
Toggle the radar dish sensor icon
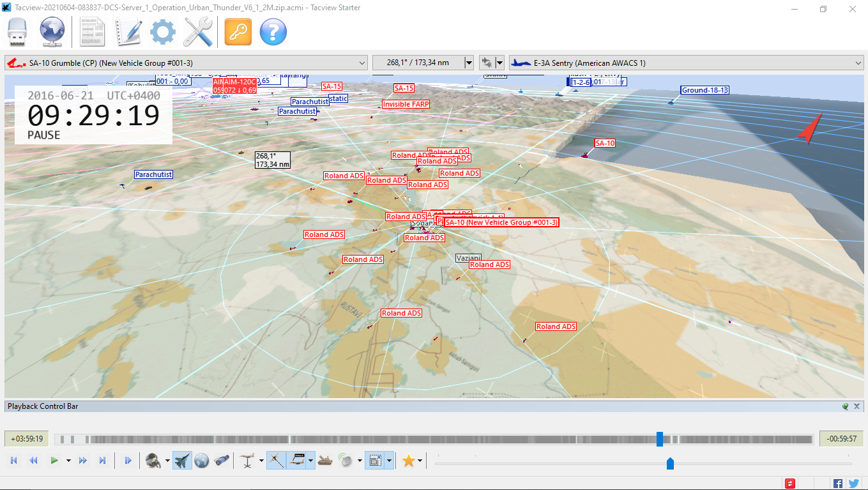(x=346, y=460)
